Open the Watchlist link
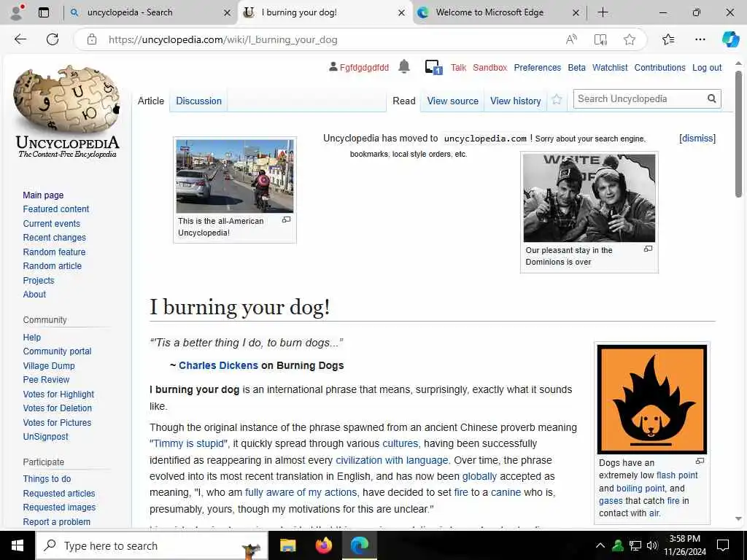 pyautogui.click(x=610, y=68)
